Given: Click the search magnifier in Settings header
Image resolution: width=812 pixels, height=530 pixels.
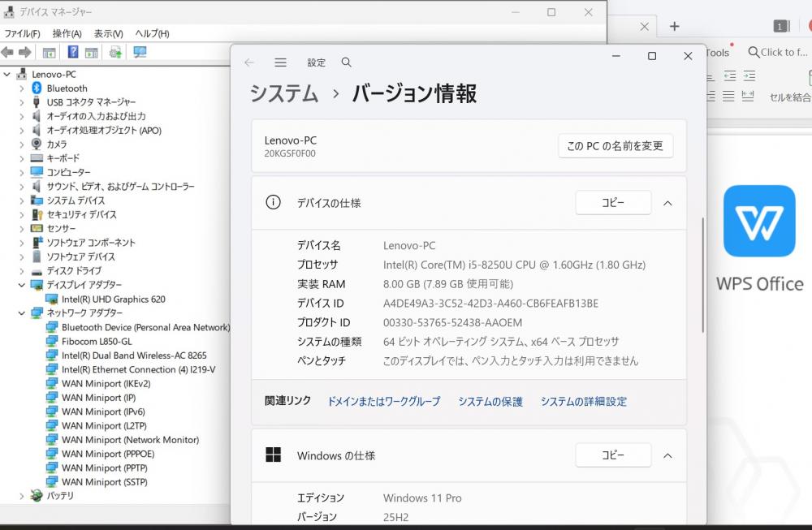Looking at the screenshot, I should click(x=347, y=62).
